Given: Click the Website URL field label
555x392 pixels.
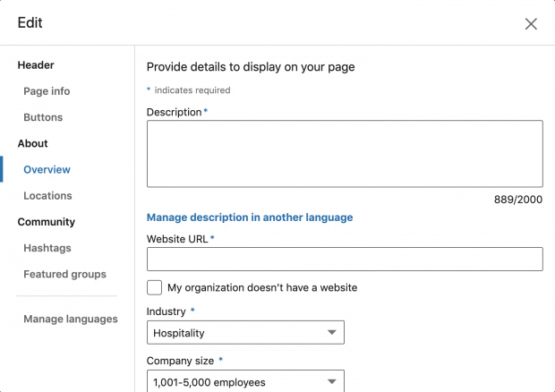Looking at the screenshot, I should pyautogui.click(x=177, y=239).
